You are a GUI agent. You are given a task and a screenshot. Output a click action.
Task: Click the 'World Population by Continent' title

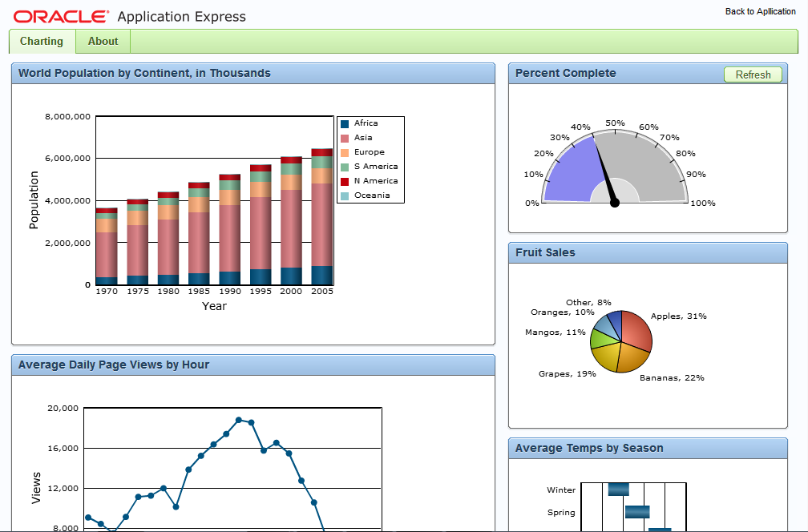[x=144, y=73]
